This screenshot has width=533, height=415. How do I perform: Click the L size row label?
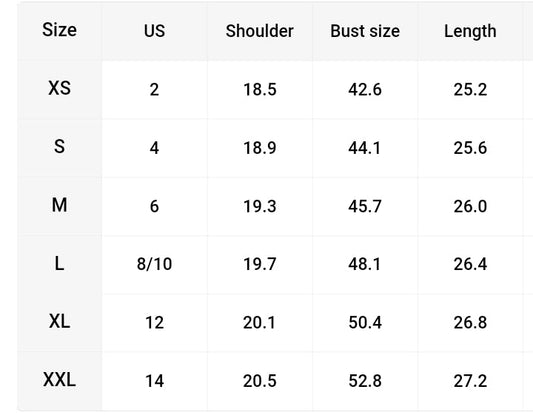click(x=59, y=263)
